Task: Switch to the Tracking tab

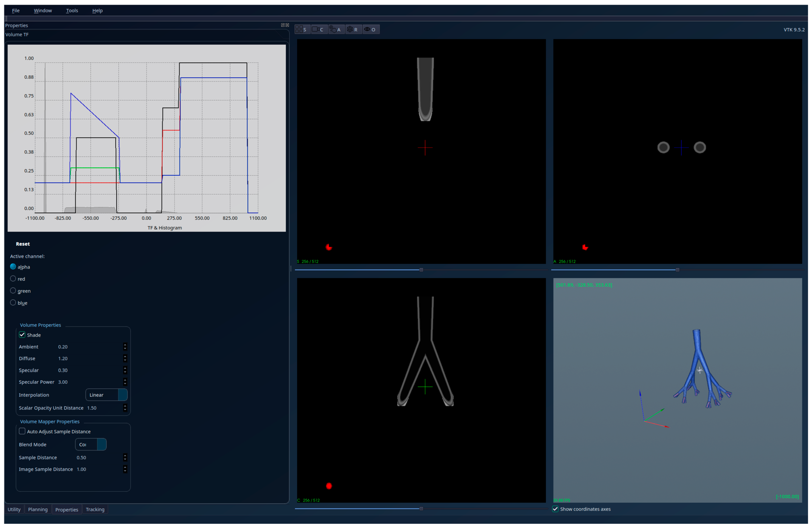Action: tap(95, 509)
